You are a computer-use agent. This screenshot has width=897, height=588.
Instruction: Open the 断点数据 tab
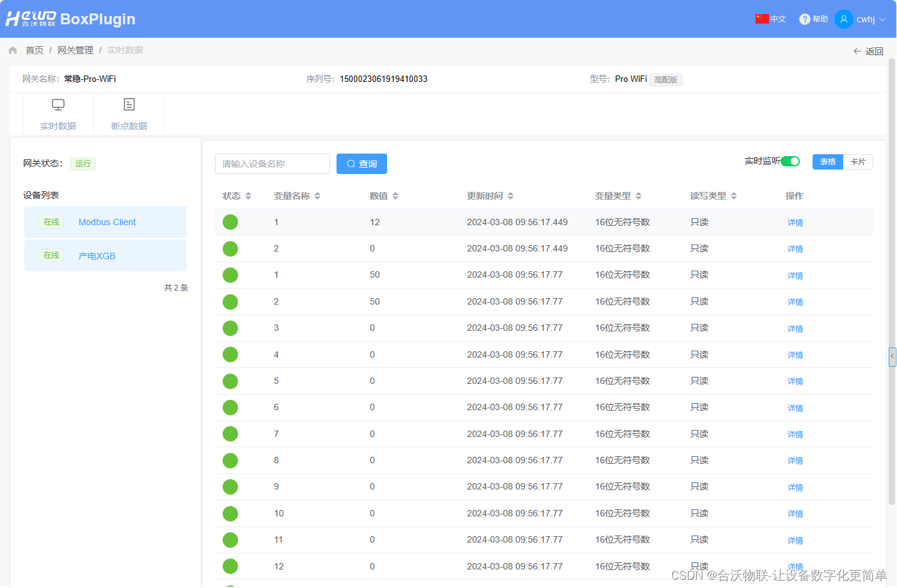[129, 114]
